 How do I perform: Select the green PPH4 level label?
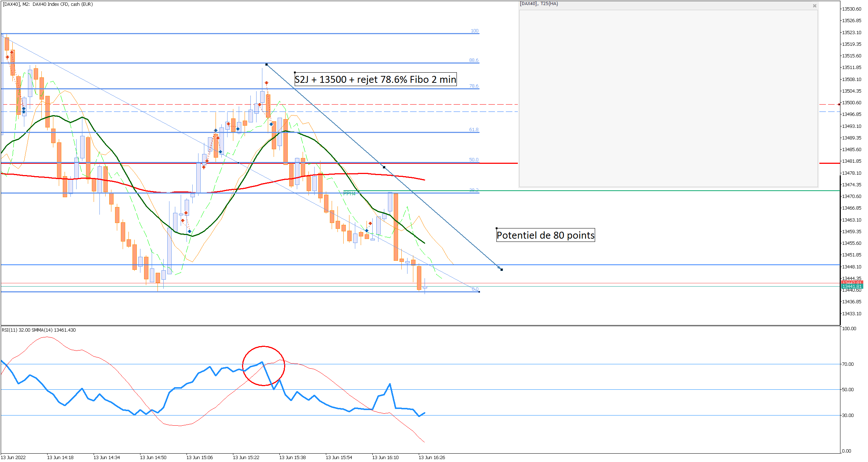pyautogui.click(x=349, y=194)
